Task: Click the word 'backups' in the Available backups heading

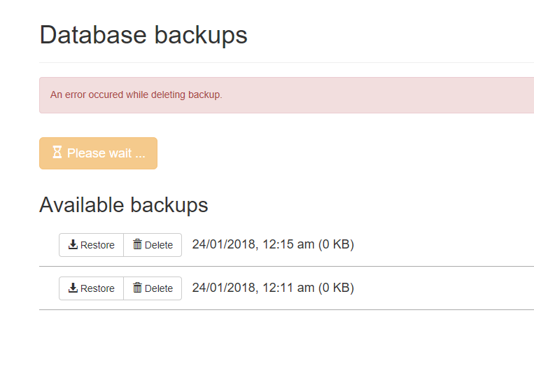Action: pyautogui.click(x=169, y=205)
